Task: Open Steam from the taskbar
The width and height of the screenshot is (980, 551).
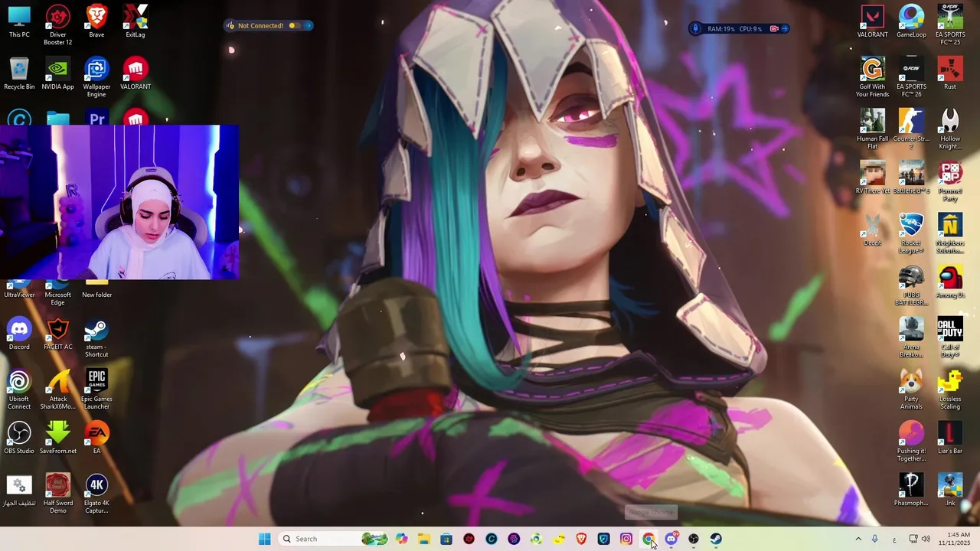Action: [716, 539]
